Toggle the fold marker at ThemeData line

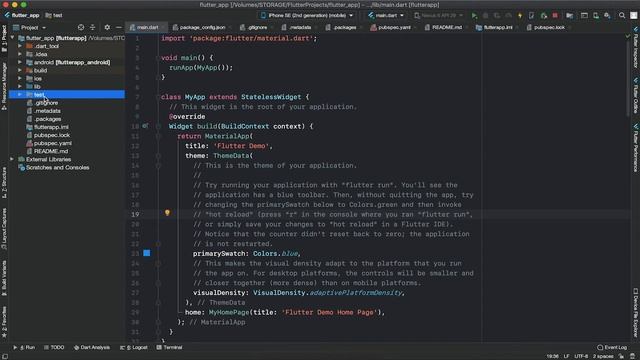click(158, 156)
